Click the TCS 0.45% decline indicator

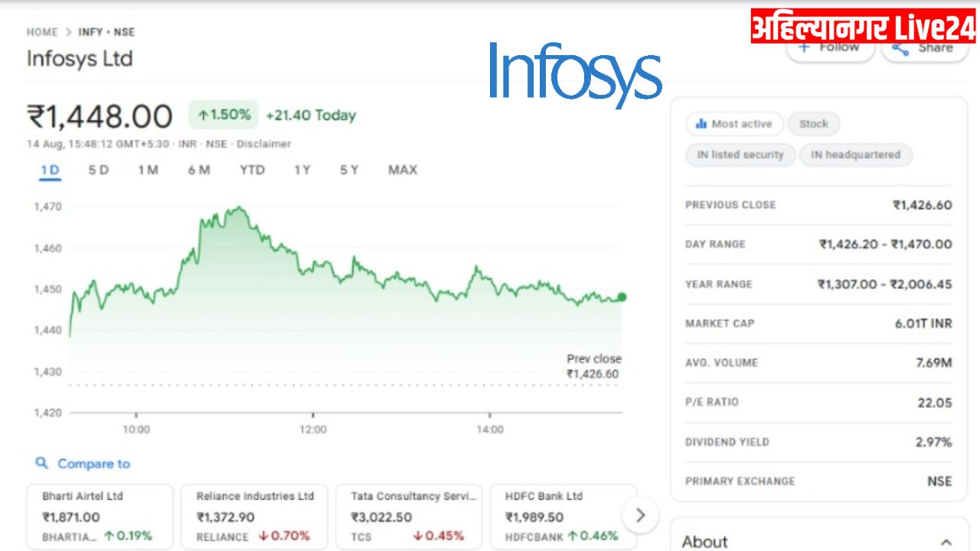pyautogui.click(x=439, y=536)
